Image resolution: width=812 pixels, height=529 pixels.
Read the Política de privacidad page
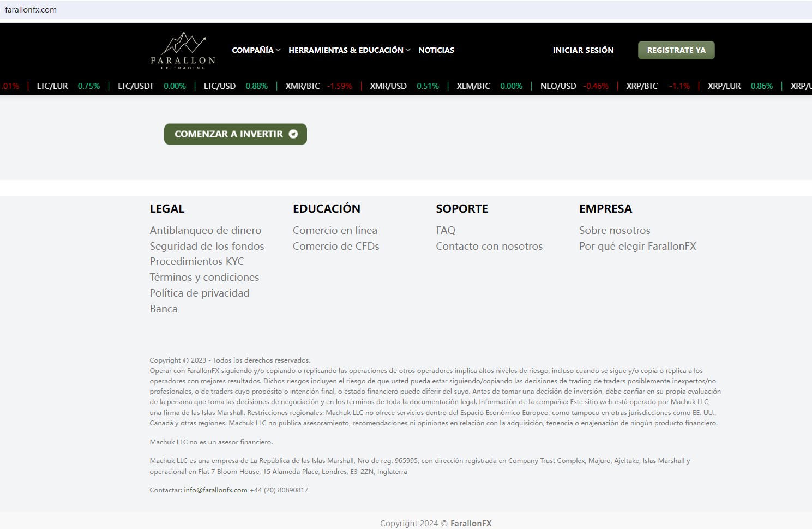200,293
